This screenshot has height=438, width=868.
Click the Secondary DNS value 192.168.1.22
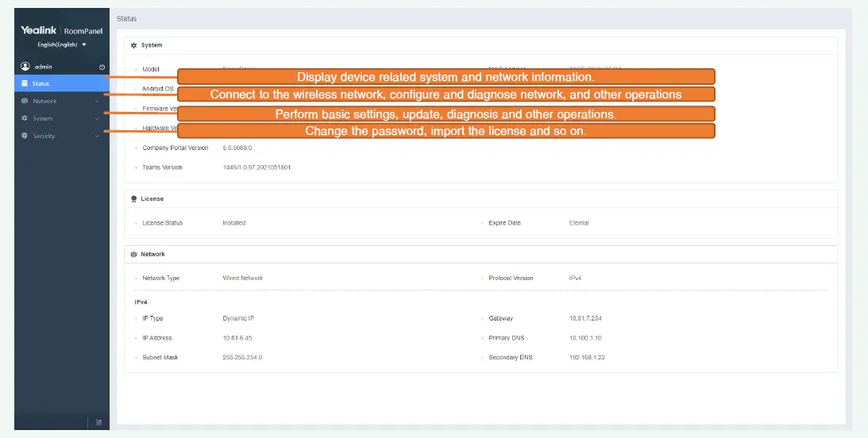click(587, 358)
